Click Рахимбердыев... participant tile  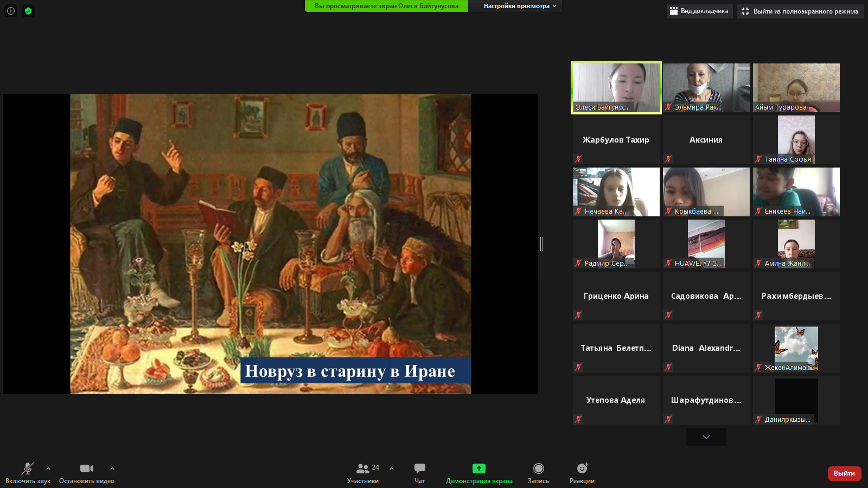[x=796, y=296]
